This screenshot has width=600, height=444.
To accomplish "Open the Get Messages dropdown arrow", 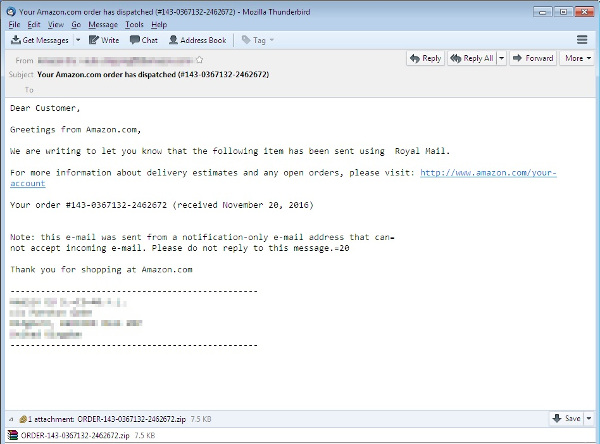I will [76, 40].
